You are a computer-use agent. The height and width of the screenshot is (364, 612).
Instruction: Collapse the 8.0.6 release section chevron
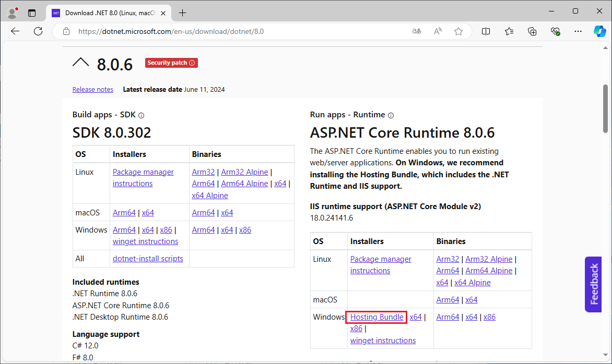(81, 63)
